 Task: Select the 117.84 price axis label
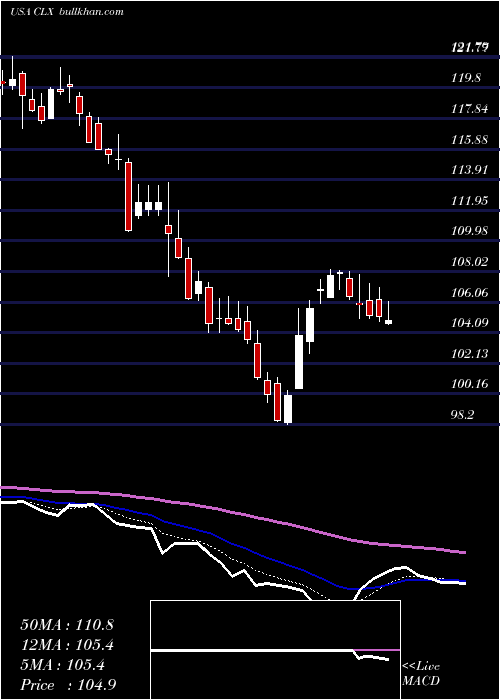470,109
